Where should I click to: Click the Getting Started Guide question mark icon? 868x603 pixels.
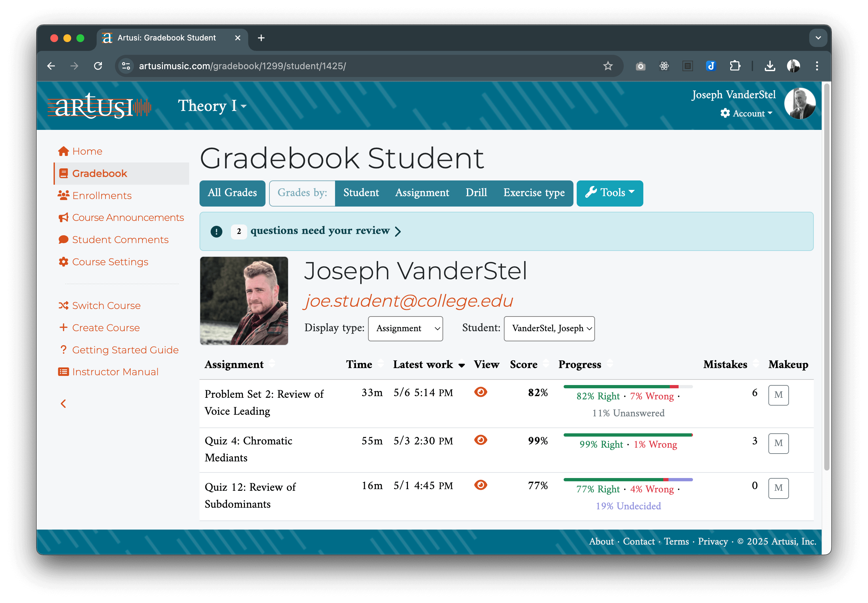[x=63, y=350]
